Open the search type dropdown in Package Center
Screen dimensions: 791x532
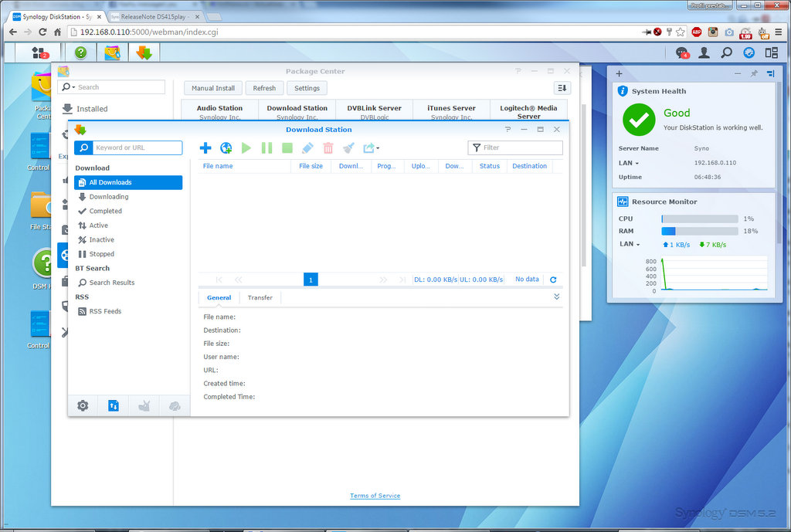point(68,86)
